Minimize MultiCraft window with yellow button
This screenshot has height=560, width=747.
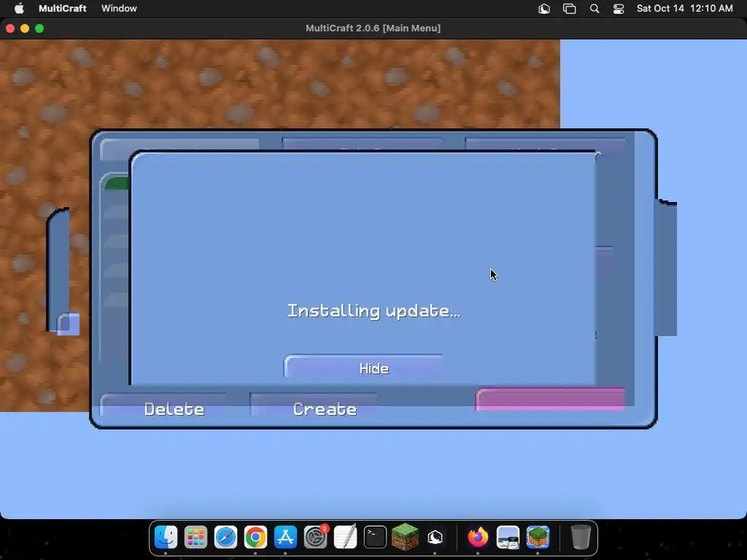point(25,28)
